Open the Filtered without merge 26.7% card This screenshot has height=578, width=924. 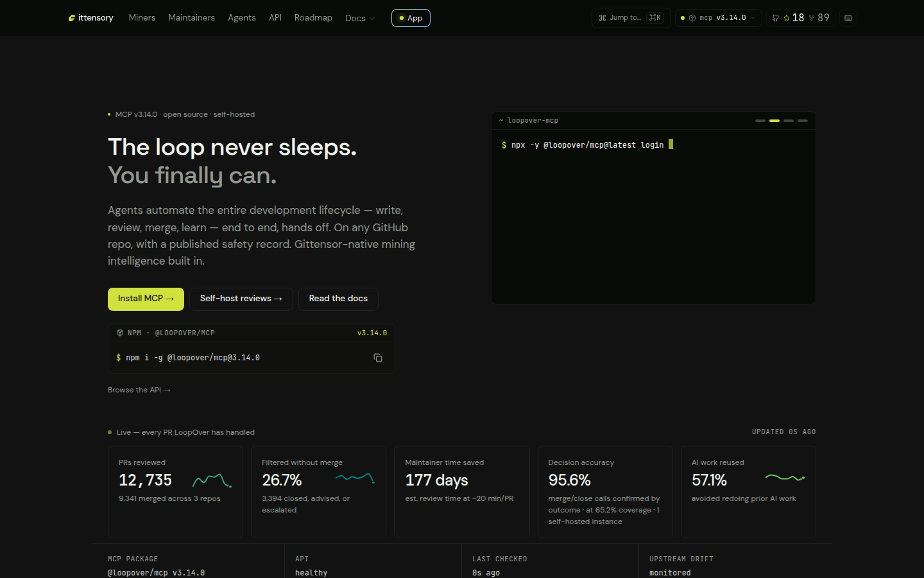[x=318, y=492]
